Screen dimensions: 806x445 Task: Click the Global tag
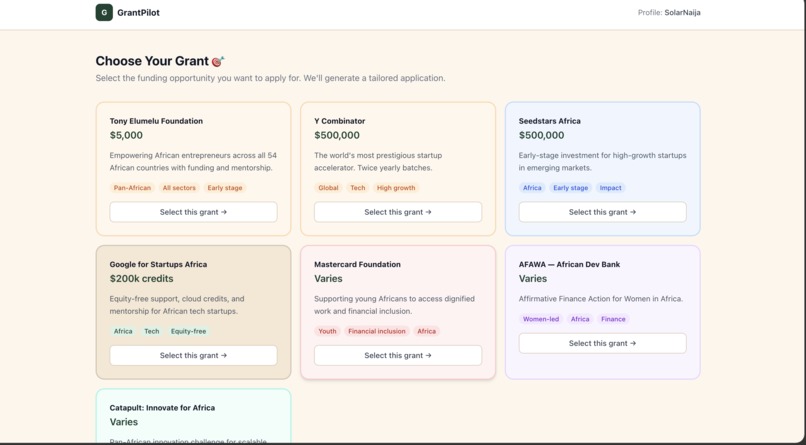[328, 188]
